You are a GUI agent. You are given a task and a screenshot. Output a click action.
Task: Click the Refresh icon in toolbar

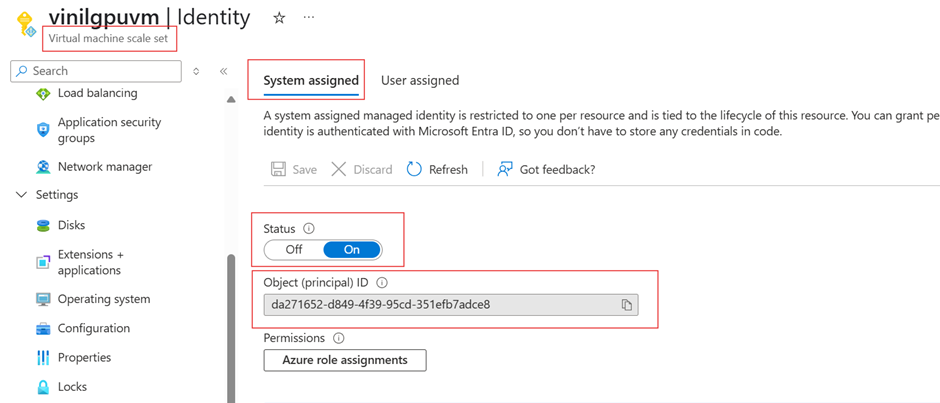415,169
